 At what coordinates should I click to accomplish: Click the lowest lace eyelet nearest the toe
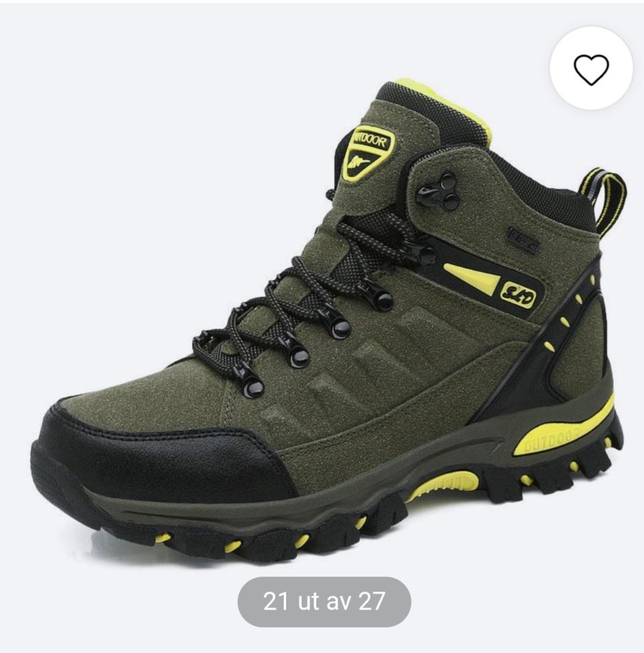(x=249, y=383)
